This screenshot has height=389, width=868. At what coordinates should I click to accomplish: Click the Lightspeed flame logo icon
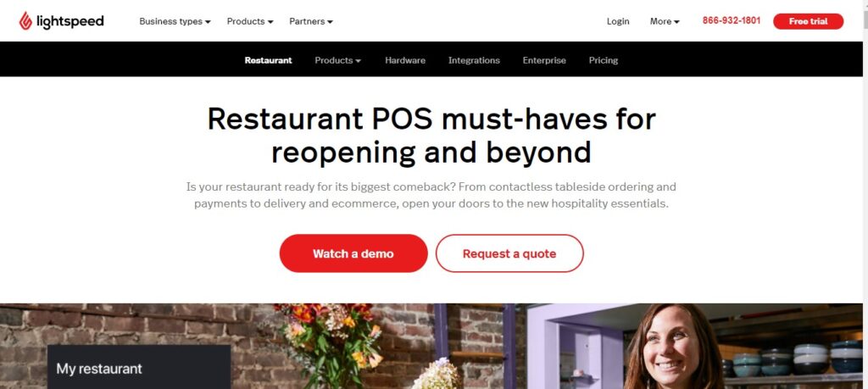[x=25, y=21]
